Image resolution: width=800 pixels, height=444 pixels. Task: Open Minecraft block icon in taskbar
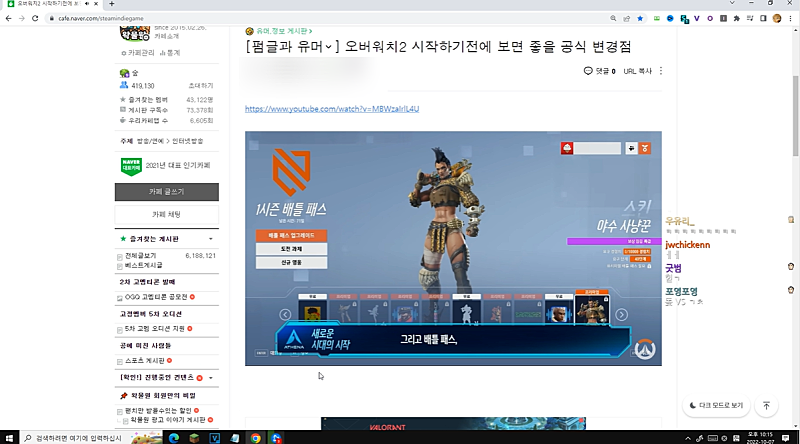pyautogui.click(x=194, y=438)
